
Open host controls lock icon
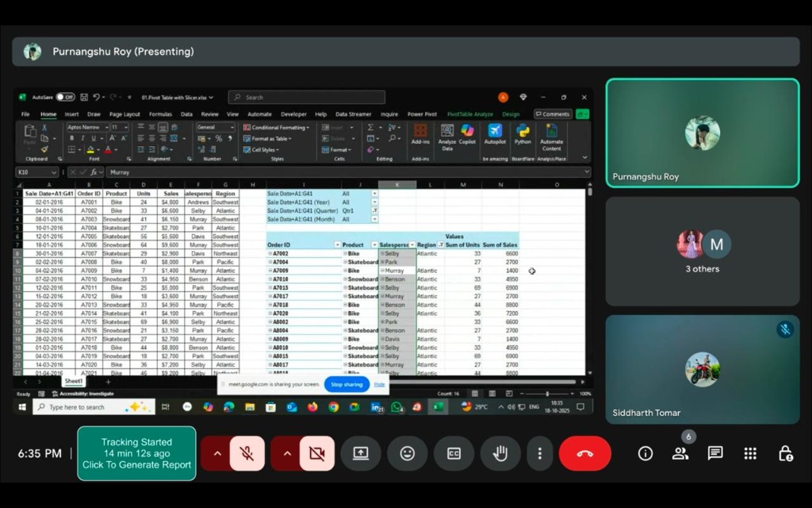point(786,453)
